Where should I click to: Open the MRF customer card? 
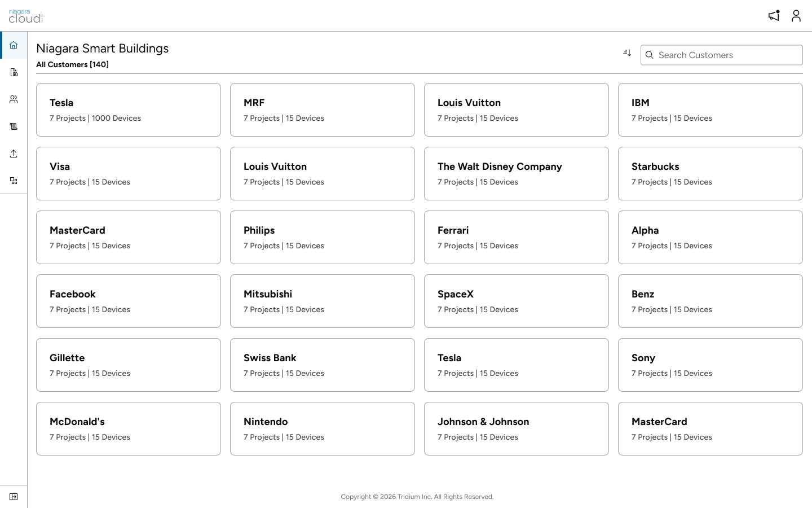[x=323, y=110]
